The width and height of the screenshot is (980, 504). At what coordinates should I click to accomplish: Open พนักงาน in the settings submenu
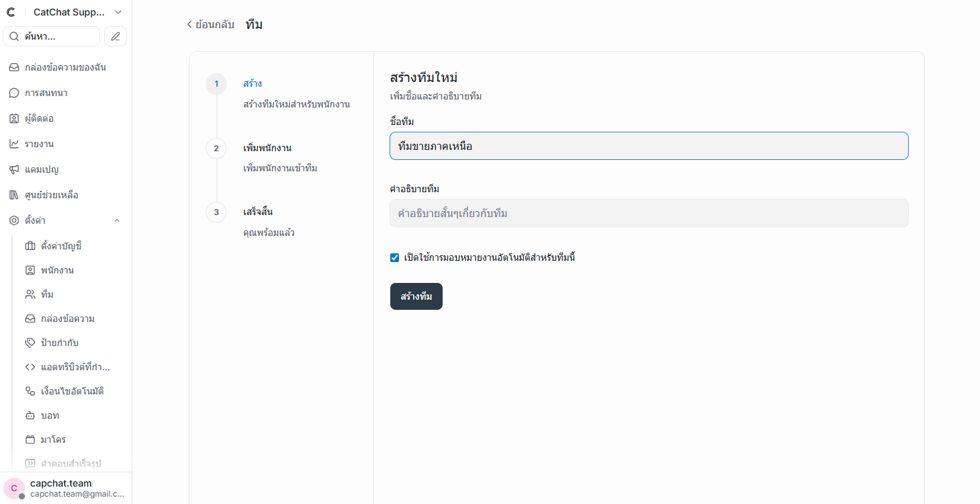[x=57, y=270]
